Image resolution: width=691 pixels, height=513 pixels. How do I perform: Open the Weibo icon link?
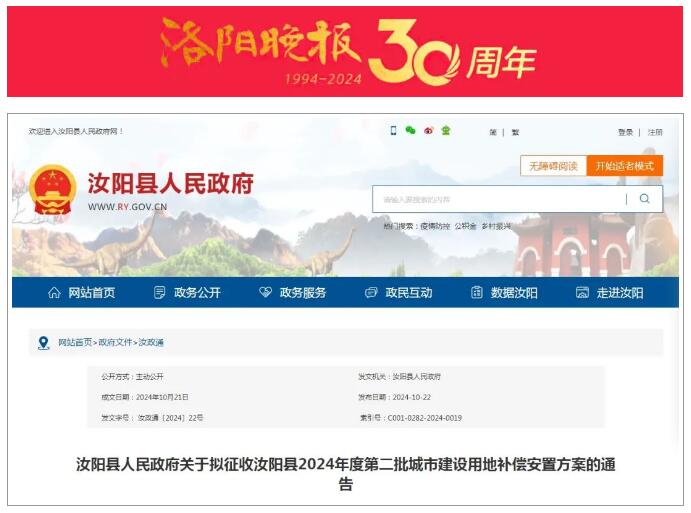pos(428,131)
